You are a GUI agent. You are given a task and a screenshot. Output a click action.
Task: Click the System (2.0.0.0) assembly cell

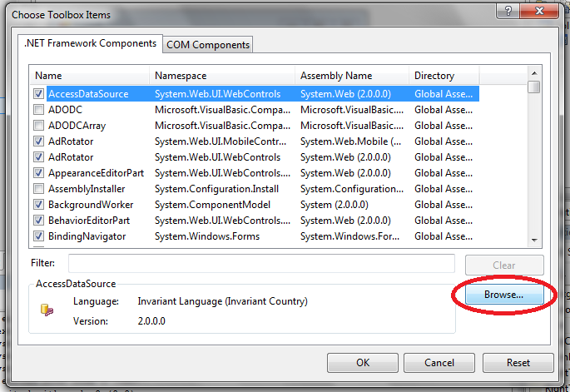tap(334, 205)
